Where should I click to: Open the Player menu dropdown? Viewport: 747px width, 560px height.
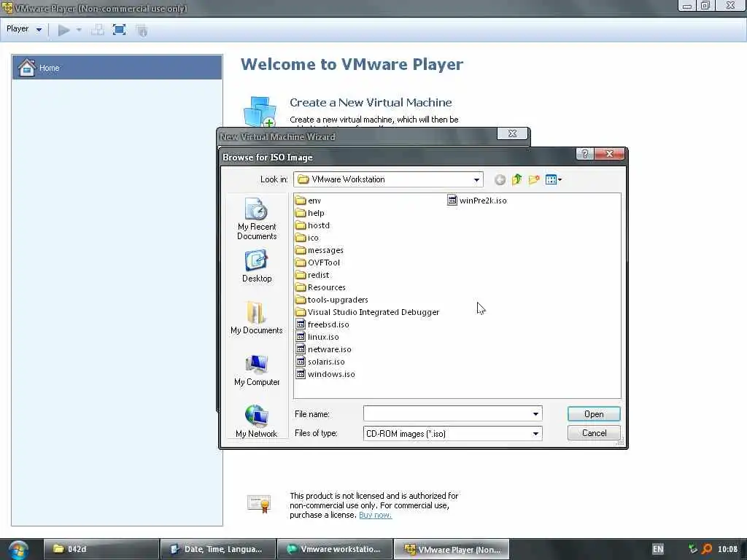coord(24,29)
